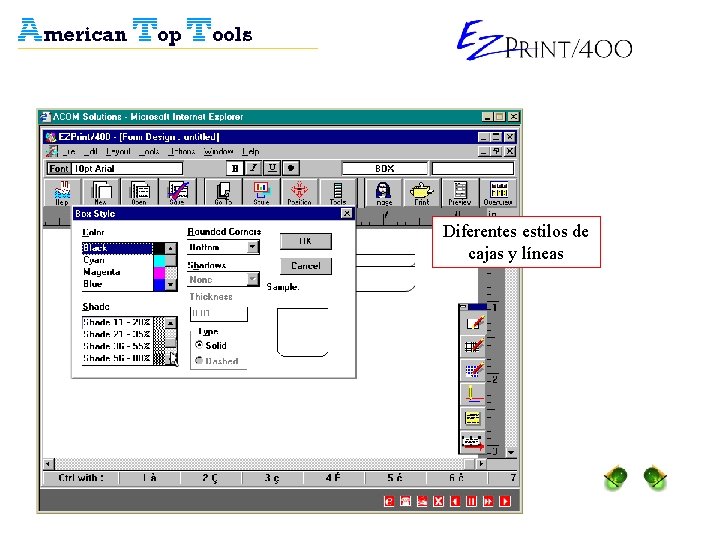Click the red X stop button in bottom bar

[x=439, y=501]
